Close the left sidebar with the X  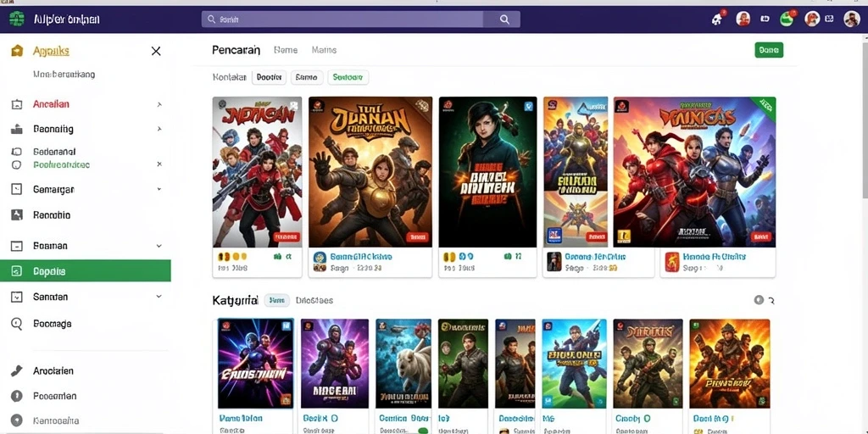pyautogui.click(x=156, y=51)
